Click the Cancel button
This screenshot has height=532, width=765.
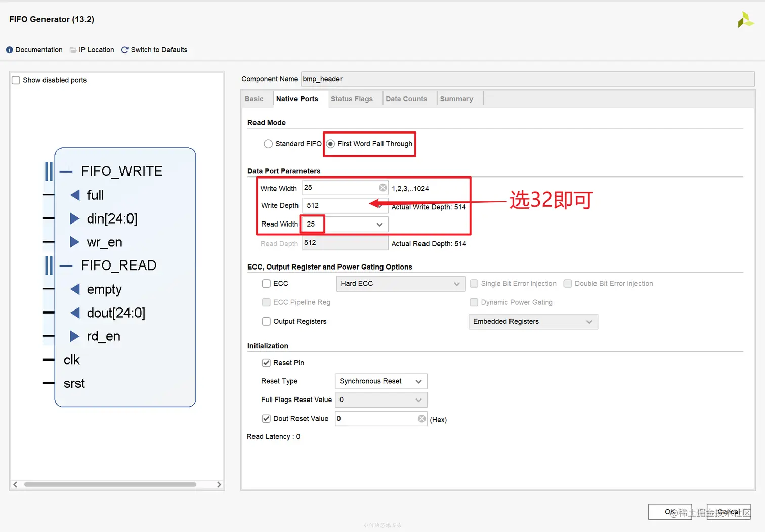pyautogui.click(x=729, y=512)
